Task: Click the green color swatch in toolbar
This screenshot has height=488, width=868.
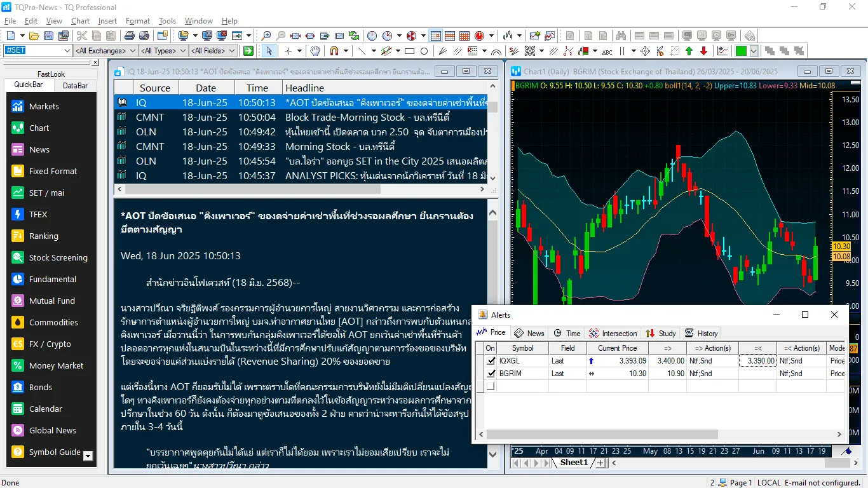Action: click(740, 51)
